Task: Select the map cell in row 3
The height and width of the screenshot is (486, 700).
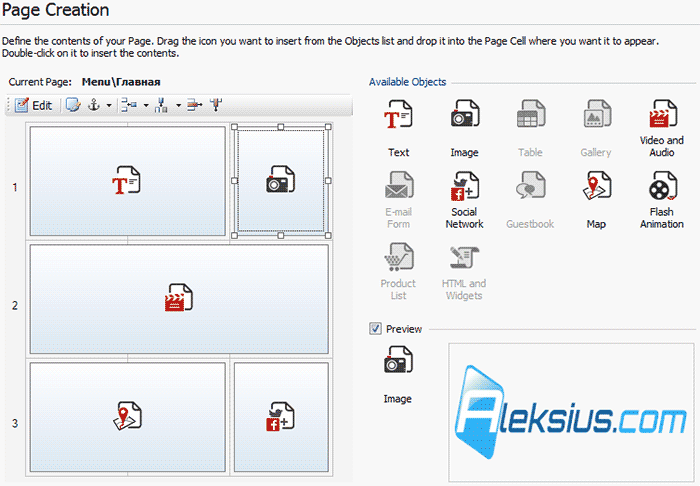Action: point(128,417)
